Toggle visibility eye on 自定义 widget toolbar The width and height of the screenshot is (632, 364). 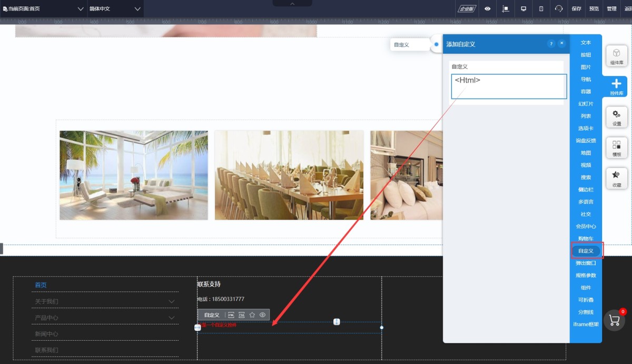click(262, 315)
